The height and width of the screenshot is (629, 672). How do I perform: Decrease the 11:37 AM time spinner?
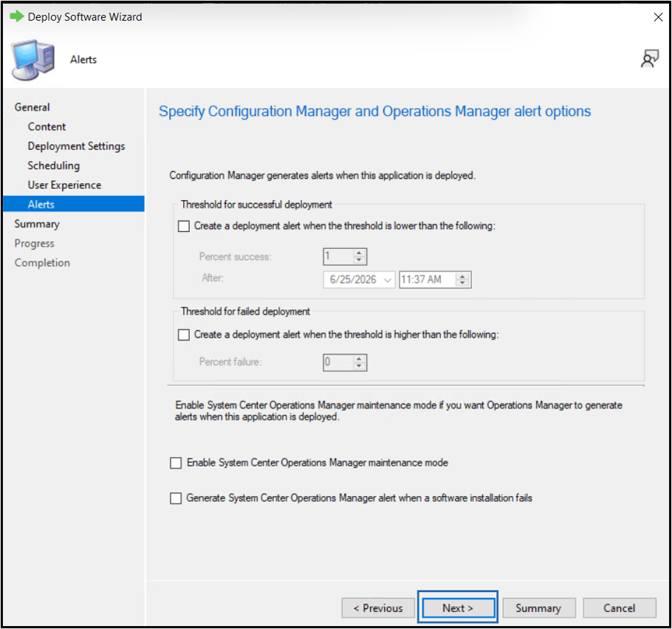click(462, 283)
